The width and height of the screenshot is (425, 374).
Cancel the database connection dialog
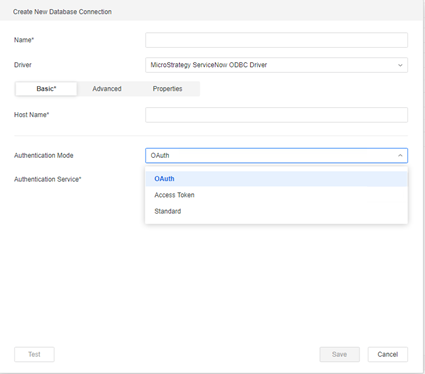(x=388, y=354)
